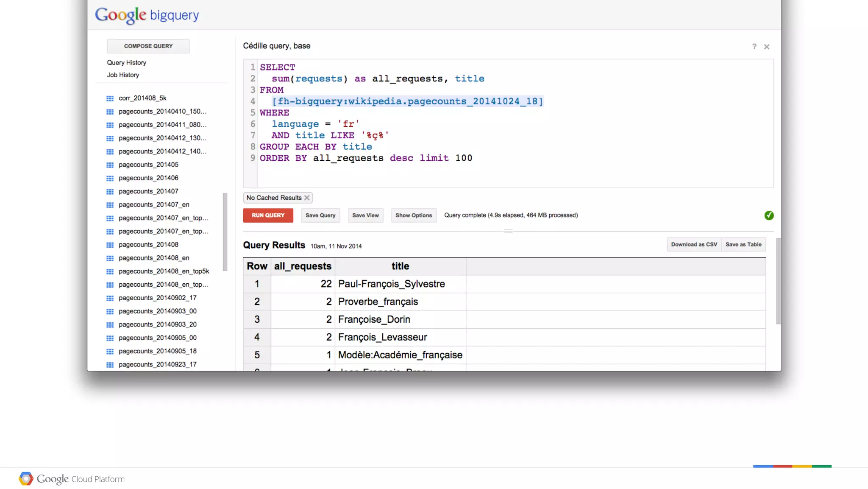
Task: Click Save as Table button
Action: point(743,245)
